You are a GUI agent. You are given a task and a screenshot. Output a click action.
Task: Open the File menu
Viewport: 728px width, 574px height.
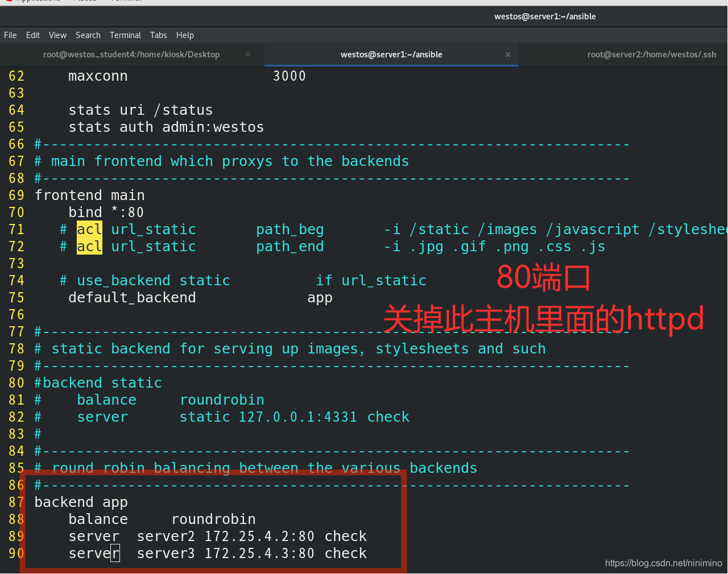click(x=10, y=35)
